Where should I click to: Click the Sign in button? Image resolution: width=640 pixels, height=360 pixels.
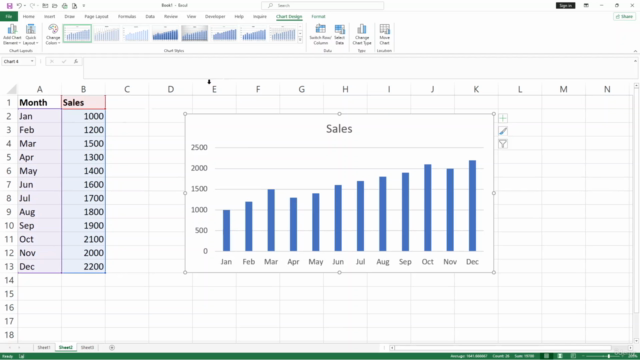(x=565, y=5)
